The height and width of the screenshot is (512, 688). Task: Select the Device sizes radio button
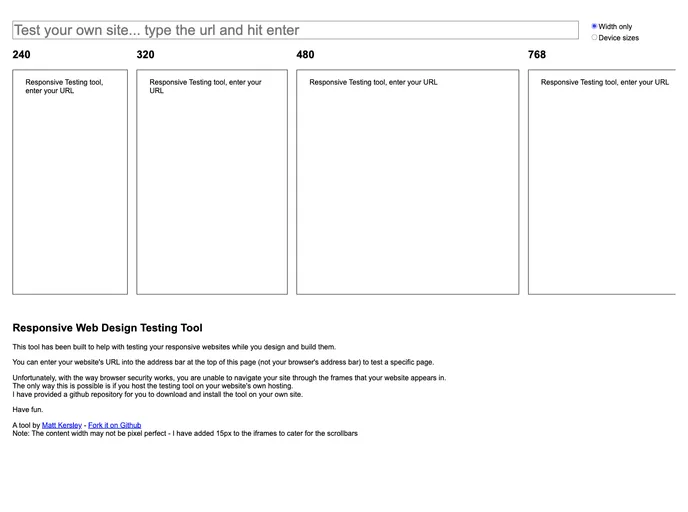coord(594,38)
